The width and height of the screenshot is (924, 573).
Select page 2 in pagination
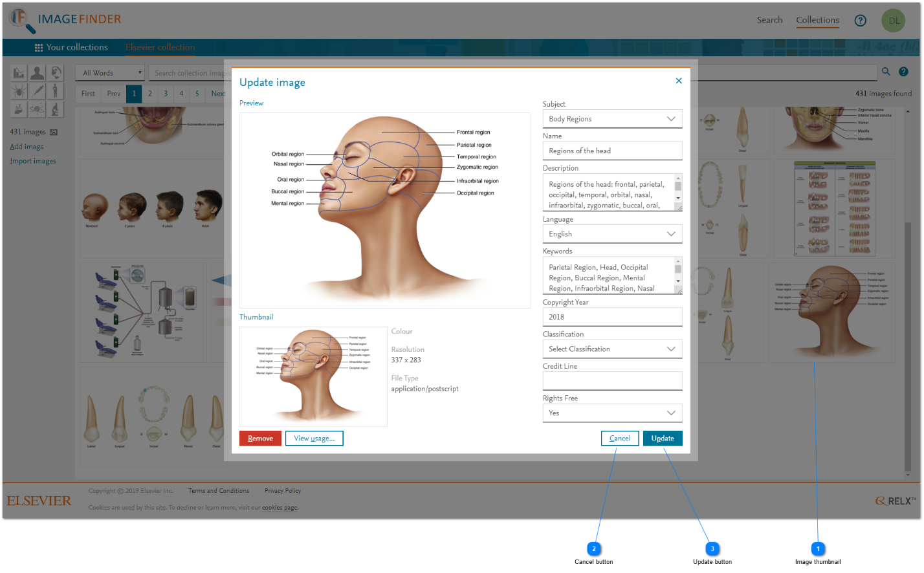(x=150, y=94)
